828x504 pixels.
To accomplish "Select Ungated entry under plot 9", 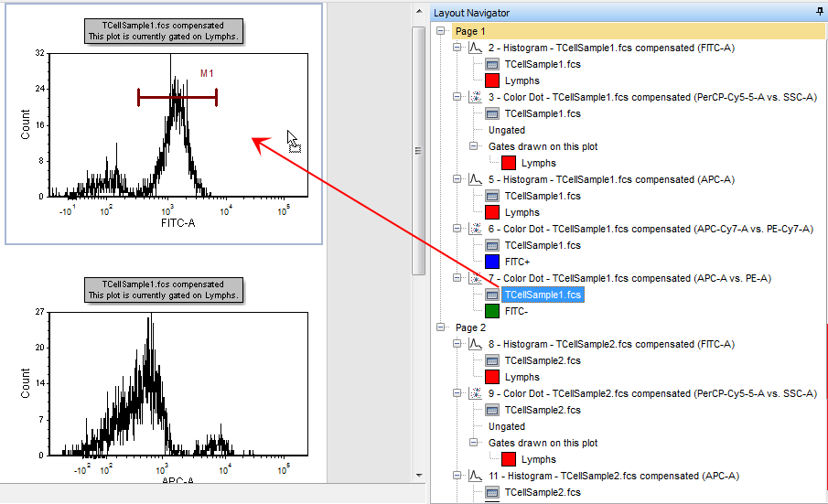I will click(507, 426).
